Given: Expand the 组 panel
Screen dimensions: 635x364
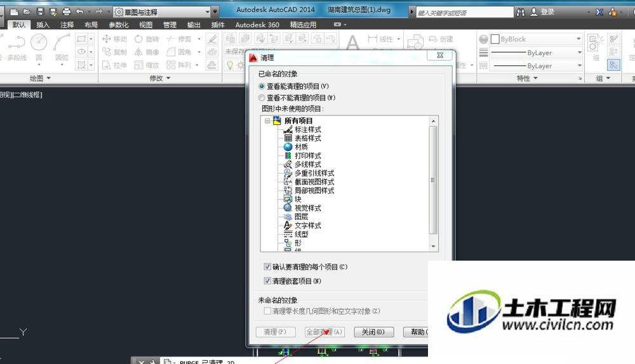Looking at the screenshot, I should (603, 78).
